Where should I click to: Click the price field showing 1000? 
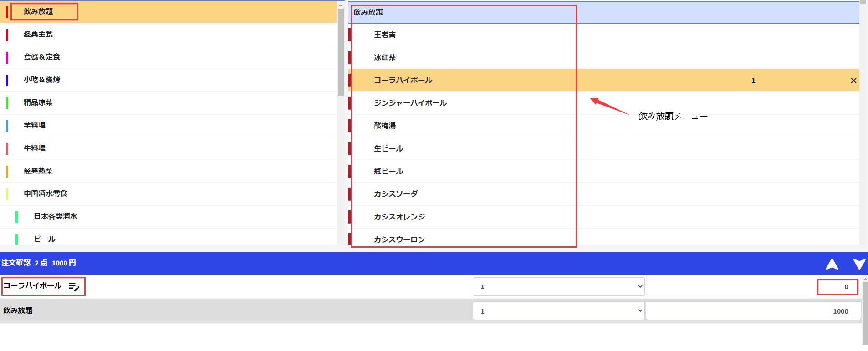[x=753, y=311]
